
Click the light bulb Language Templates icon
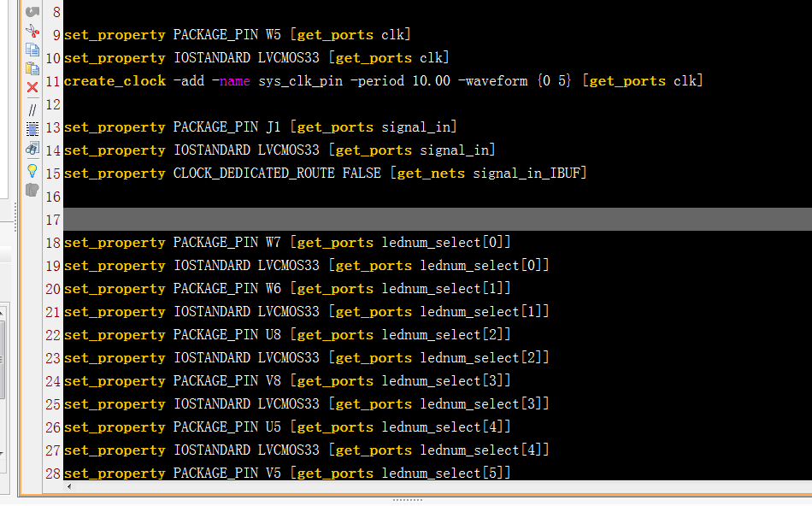coord(32,170)
